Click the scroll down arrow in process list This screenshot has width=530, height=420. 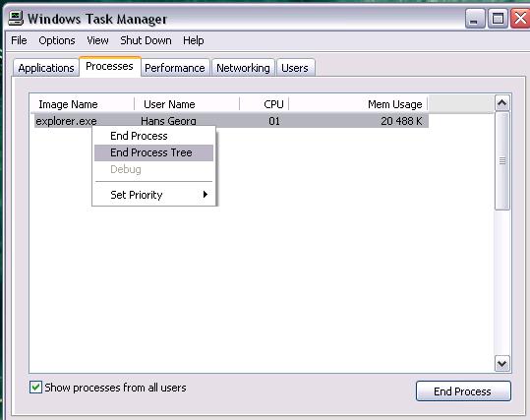(x=501, y=364)
